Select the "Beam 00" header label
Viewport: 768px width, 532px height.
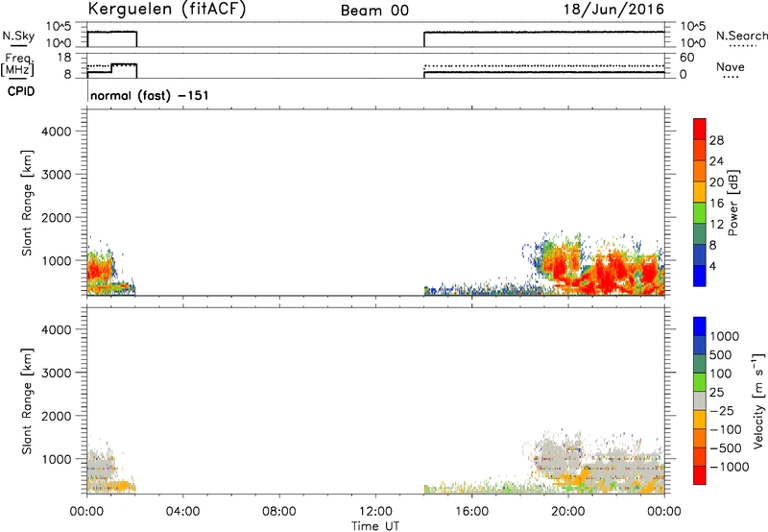(374, 11)
